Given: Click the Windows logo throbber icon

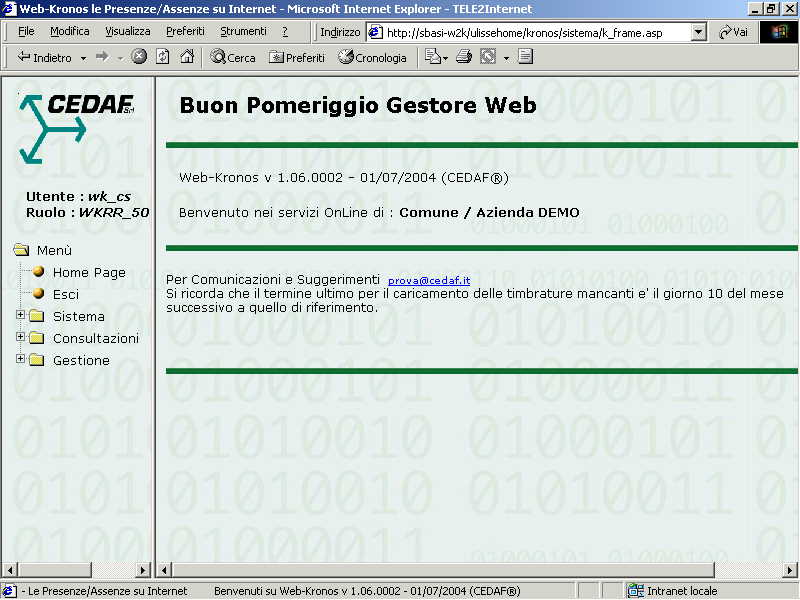Looking at the screenshot, I should (779, 33).
